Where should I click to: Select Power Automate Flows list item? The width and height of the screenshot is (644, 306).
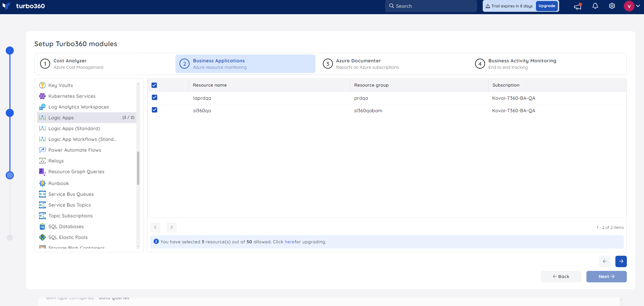coord(87,150)
